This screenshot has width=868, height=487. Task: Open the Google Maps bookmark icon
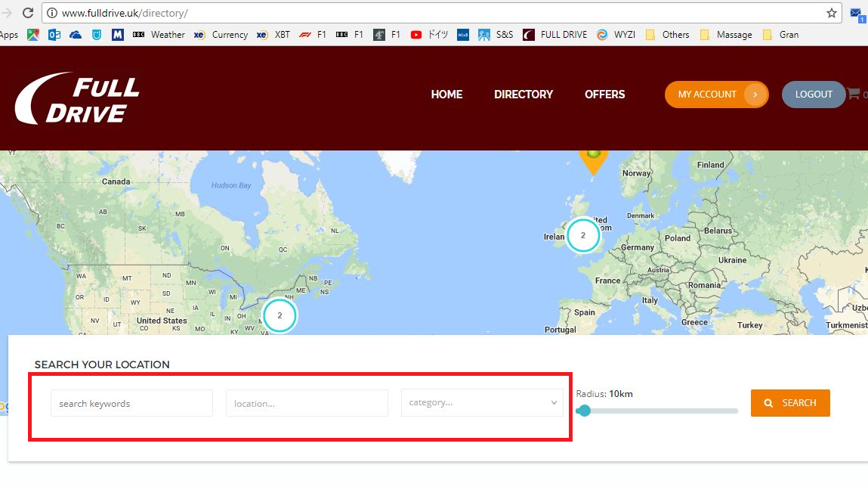click(x=33, y=34)
